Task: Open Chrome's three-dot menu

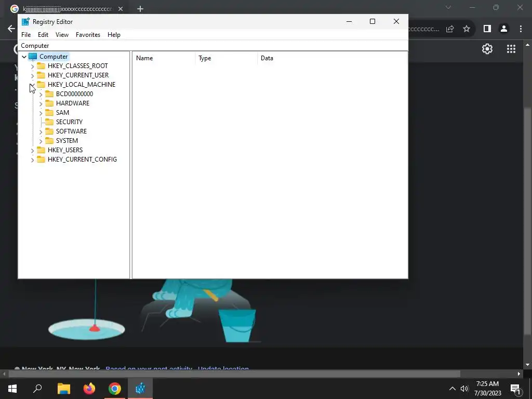Action: (521, 29)
